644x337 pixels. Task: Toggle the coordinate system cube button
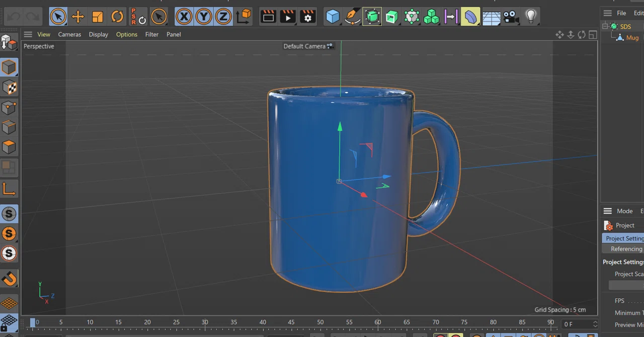pos(244,17)
